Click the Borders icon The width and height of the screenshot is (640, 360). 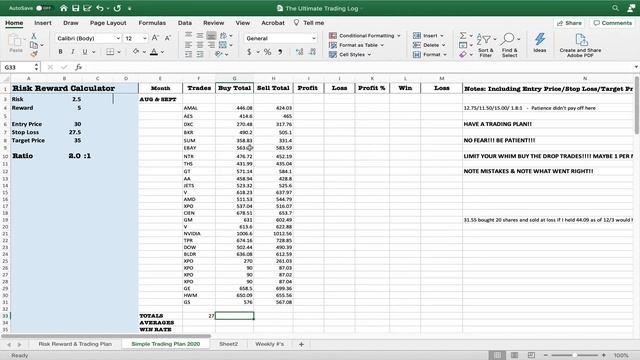click(x=110, y=52)
